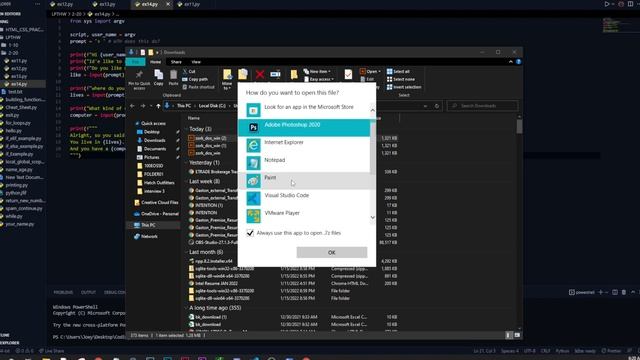Click the Copy icon in Explorer ribbon
The height and width of the screenshot is (360, 640).
point(158,77)
